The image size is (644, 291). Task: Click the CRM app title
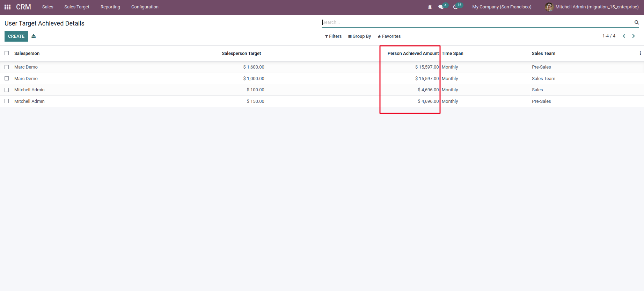23,7
